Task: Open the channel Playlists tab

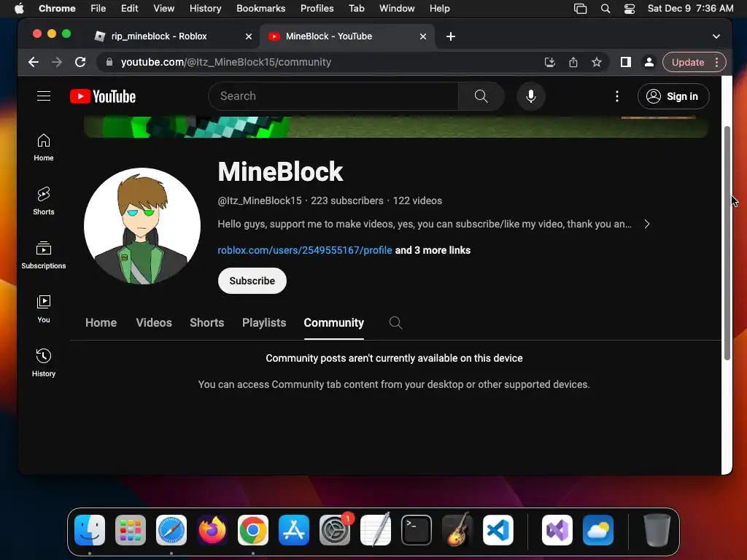Action: 264,323
